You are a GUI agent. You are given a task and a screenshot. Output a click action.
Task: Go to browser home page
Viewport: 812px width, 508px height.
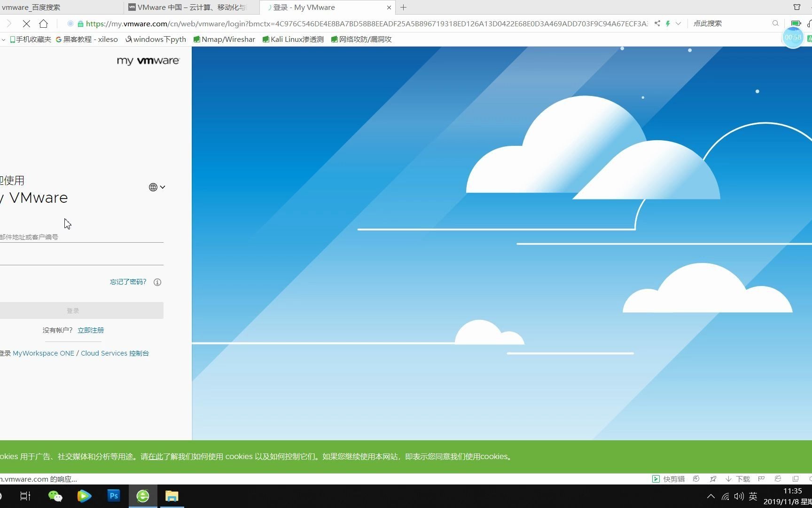[44, 24]
